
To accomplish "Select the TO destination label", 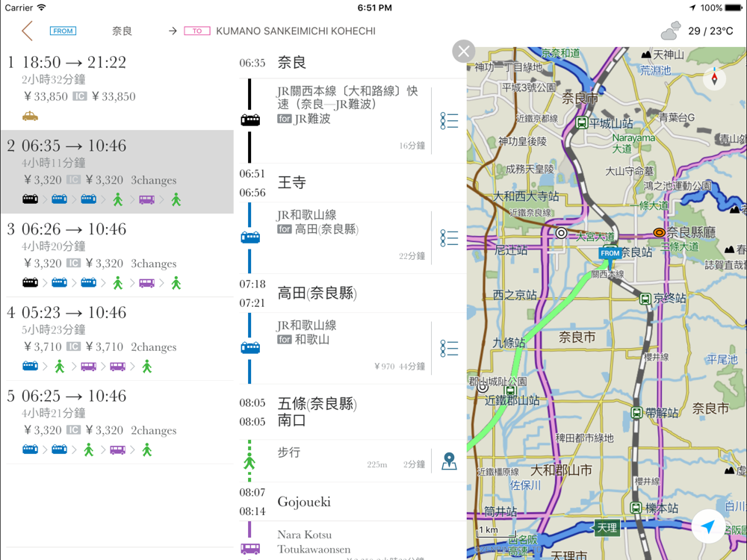I will click(196, 31).
